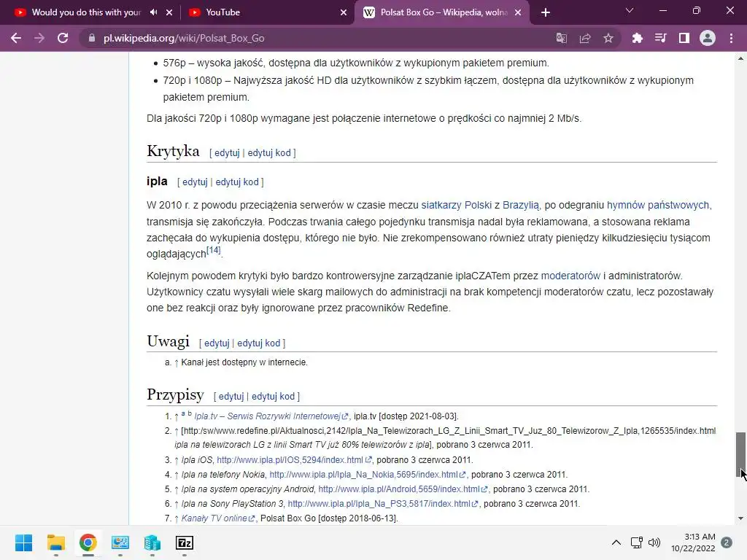
Task: Open media controls icon in toolbar
Action: click(660, 38)
